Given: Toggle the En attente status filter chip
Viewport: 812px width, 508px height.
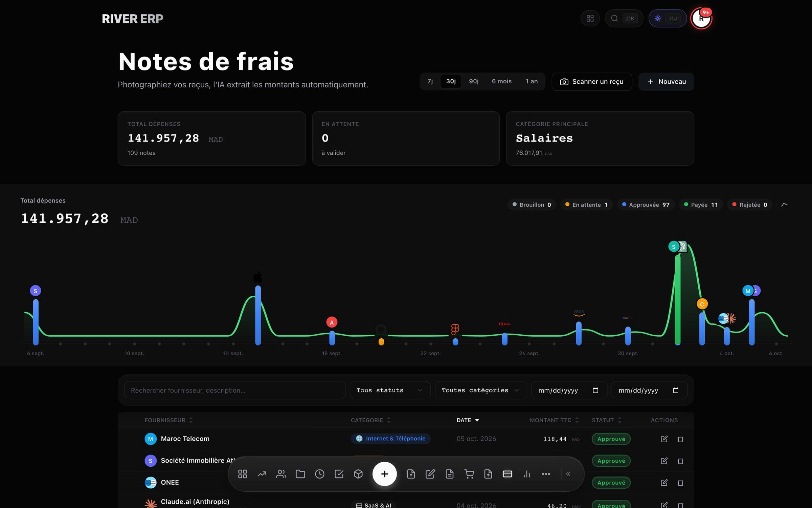Looking at the screenshot, I should coord(587,205).
